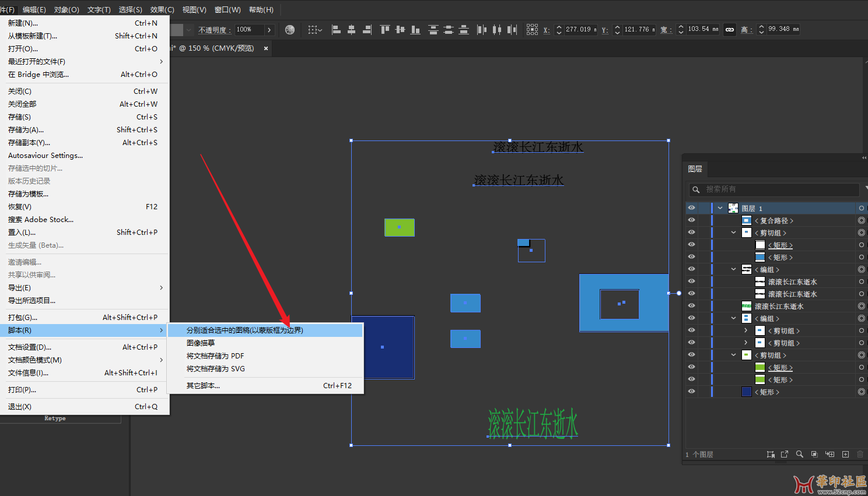Choose 文档设置(D)... menu item
Image resolution: width=868 pixels, height=496 pixels.
(x=85, y=347)
